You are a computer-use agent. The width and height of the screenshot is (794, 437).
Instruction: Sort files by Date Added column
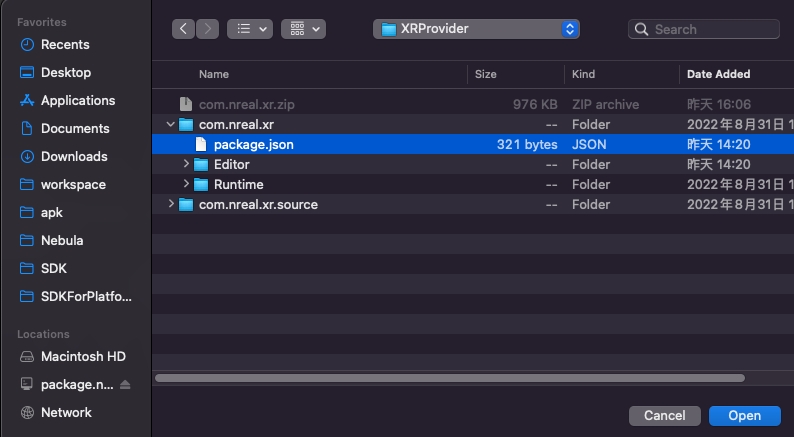click(718, 74)
